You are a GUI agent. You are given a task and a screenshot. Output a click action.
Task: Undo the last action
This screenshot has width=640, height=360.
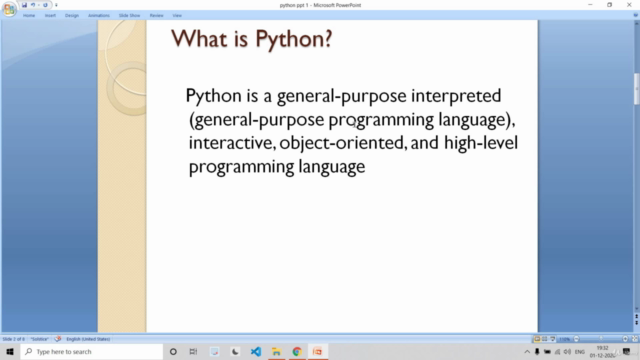coord(33,5)
